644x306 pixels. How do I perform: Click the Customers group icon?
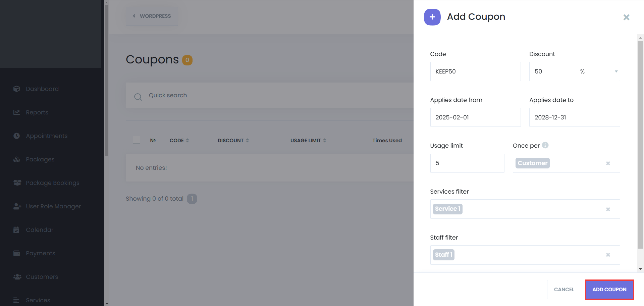tap(17, 277)
